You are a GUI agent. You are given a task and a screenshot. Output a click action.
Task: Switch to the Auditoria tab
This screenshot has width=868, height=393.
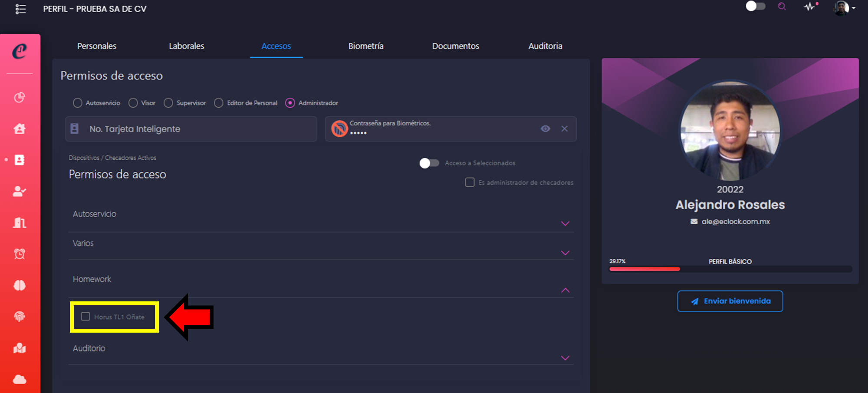546,46
